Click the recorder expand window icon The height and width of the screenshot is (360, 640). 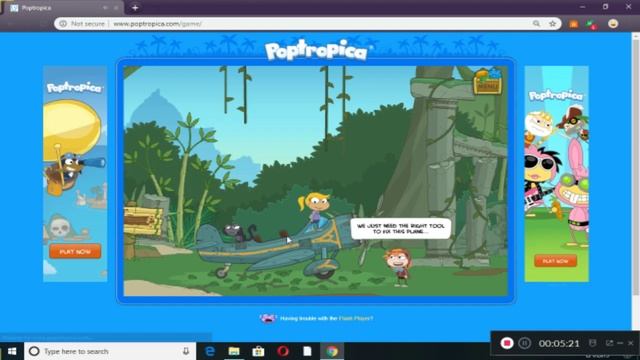coord(609,343)
